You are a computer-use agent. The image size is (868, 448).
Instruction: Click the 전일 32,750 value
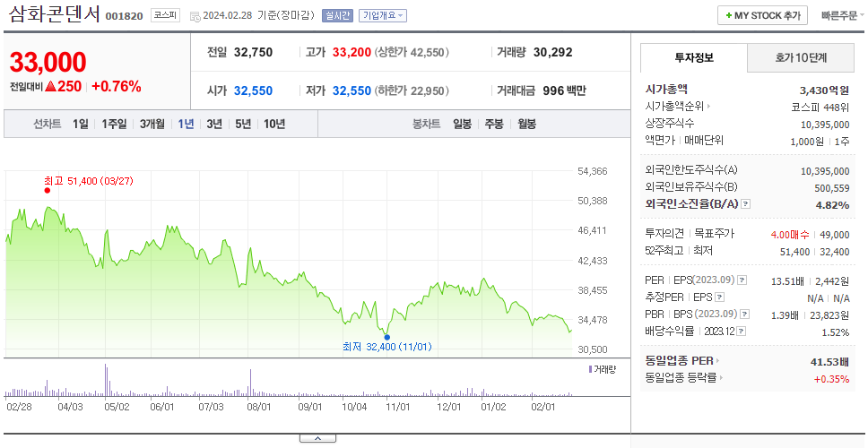pyautogui.click(x=254, y=53)
